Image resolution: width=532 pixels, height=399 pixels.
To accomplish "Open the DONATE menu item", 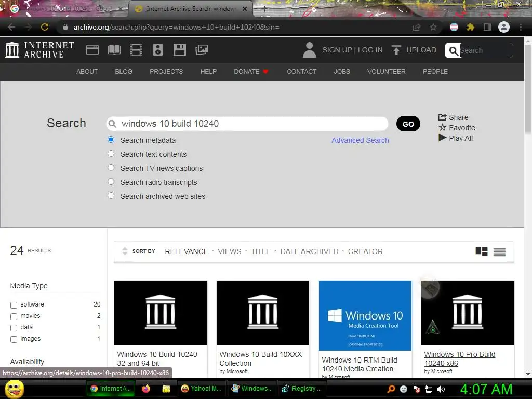I will click(251, 72).
